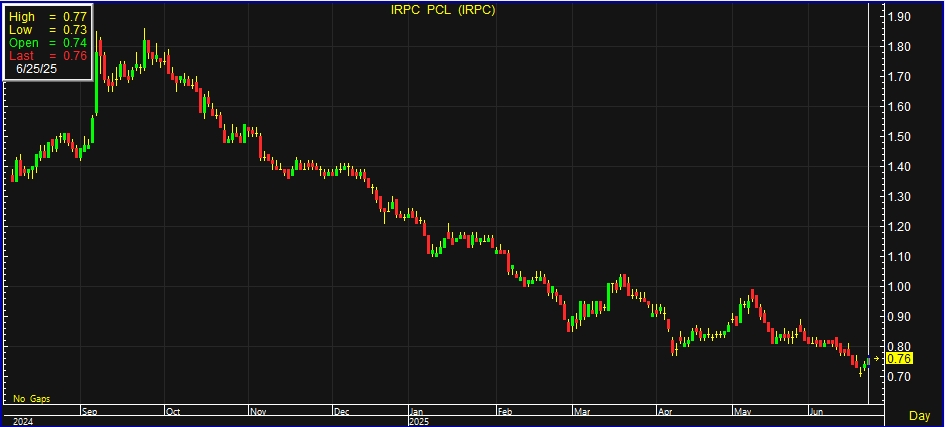Click the yellow 0.76 last price tag
This screenshot has height=427, width=945.
(x=900, y=359)
